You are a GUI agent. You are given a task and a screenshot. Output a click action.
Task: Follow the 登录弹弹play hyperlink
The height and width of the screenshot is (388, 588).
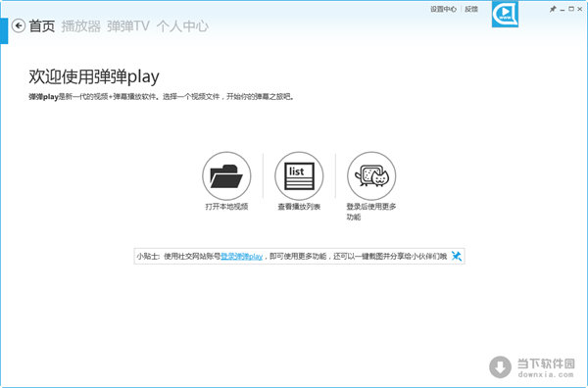(241, 257)
